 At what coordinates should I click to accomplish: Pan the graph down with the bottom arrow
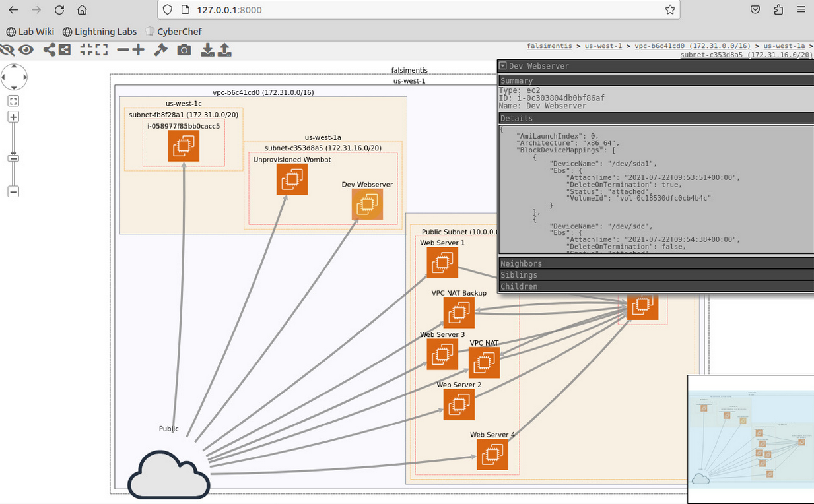pyautogui.click(x=14, y=87)
